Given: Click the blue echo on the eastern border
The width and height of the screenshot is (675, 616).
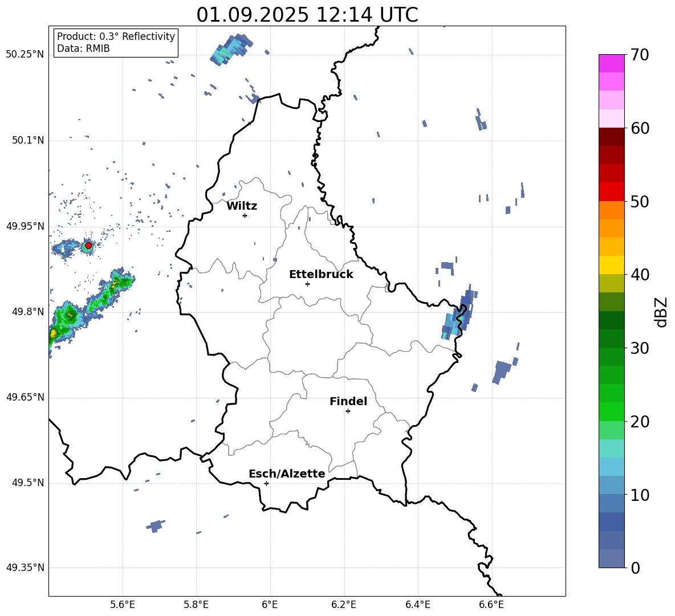Looking at the screenshot, I should (459, 313).
